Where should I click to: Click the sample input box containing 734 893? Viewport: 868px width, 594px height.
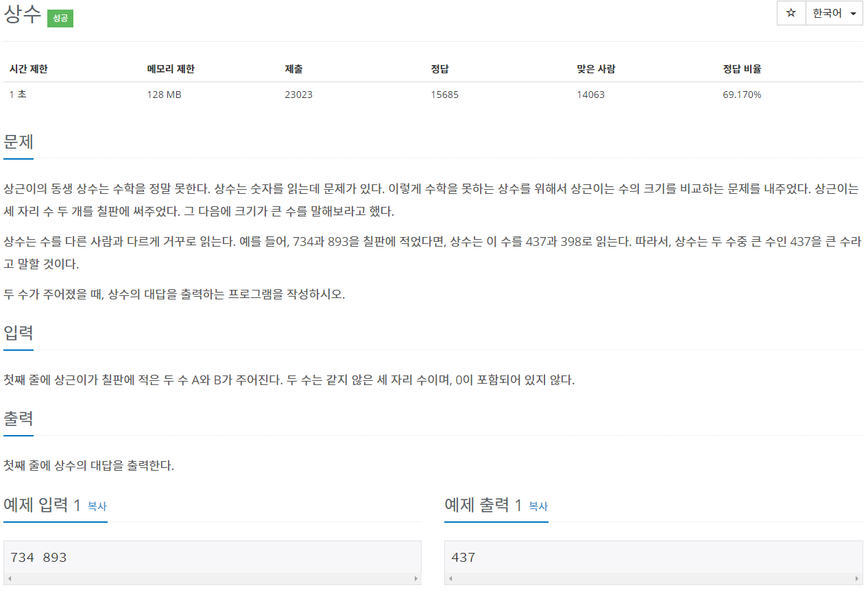click(213, 557)
